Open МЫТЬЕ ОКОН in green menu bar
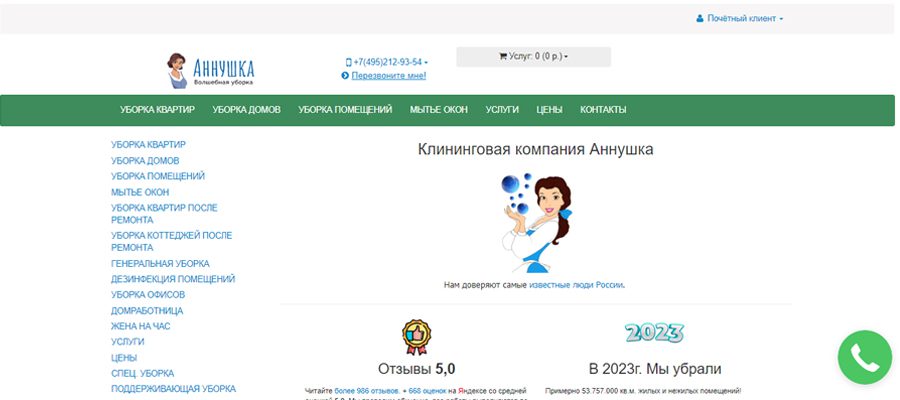 [439, 110]
